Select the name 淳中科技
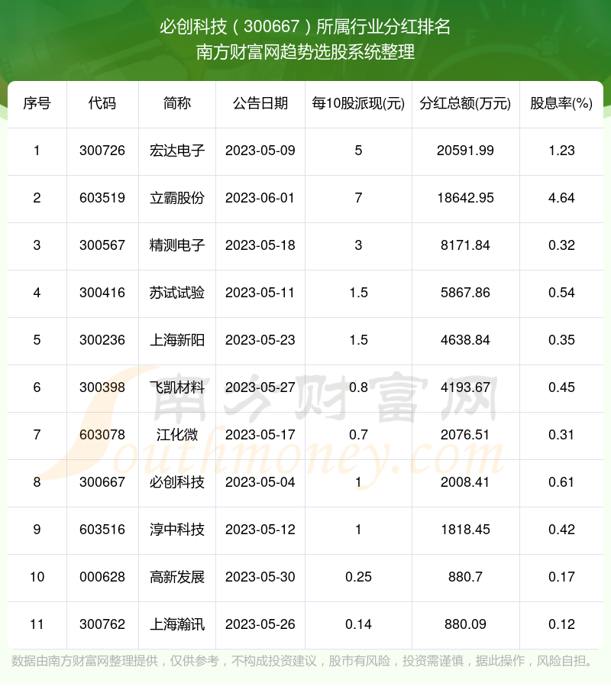Screen dimensions: 611x700 click(176, 530)
